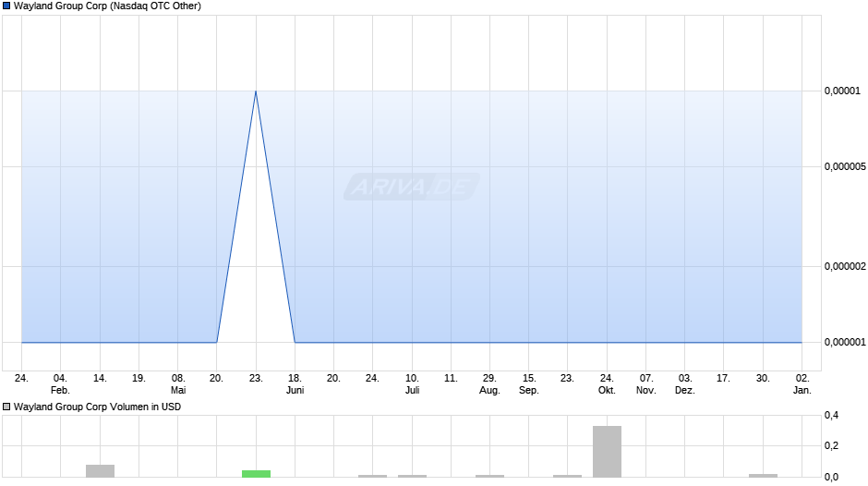The width and height of the screenshot is (868, 486).
Task: Click the '11.' date label on the x-axis
Action: coord(452,379)
